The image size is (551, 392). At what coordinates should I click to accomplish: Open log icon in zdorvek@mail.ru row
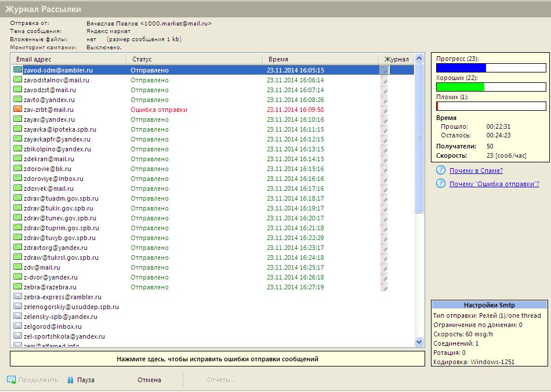click(384, 188)
